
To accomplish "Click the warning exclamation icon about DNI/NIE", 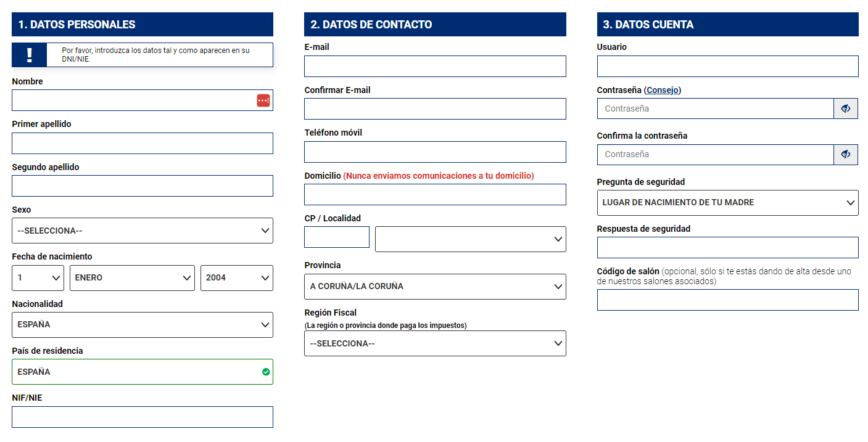I will pos(28,55).
